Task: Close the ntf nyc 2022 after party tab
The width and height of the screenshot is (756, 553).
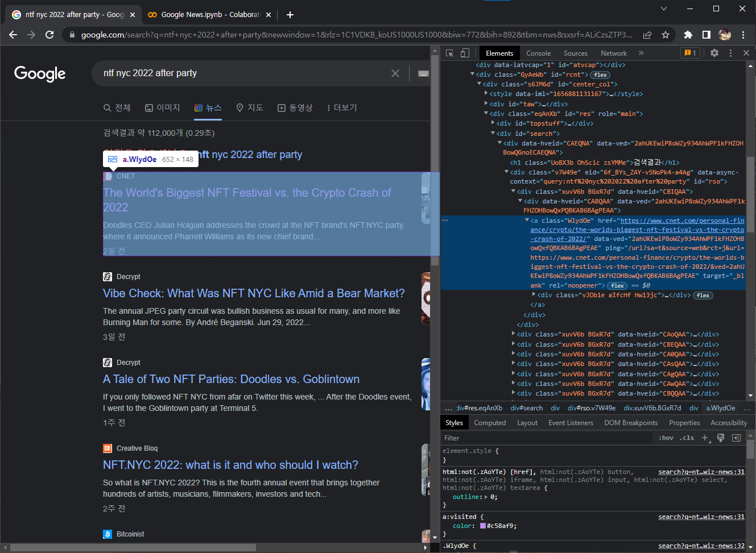Action: click(x=133, y=15)
